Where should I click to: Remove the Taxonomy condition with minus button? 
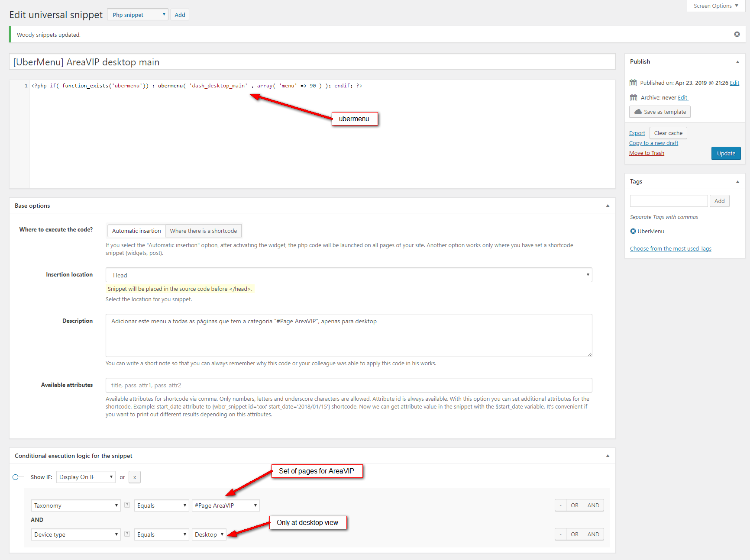560,505
